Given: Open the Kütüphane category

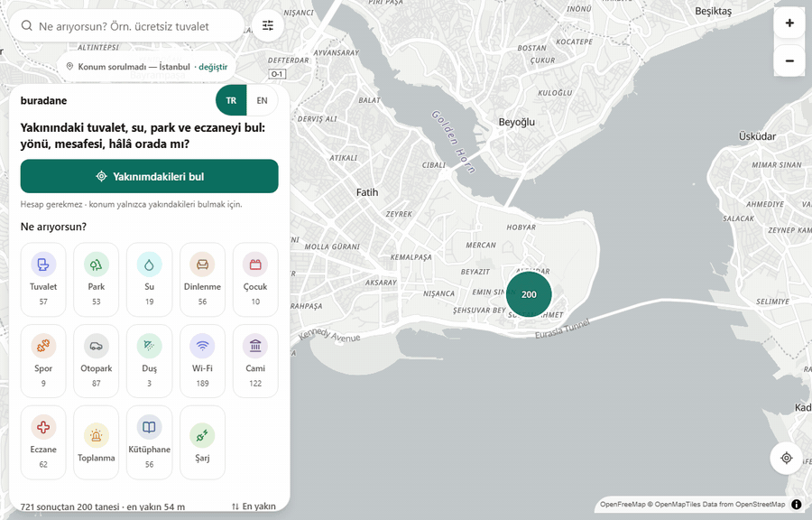Looking at the screenshot, I should [149, 442].
